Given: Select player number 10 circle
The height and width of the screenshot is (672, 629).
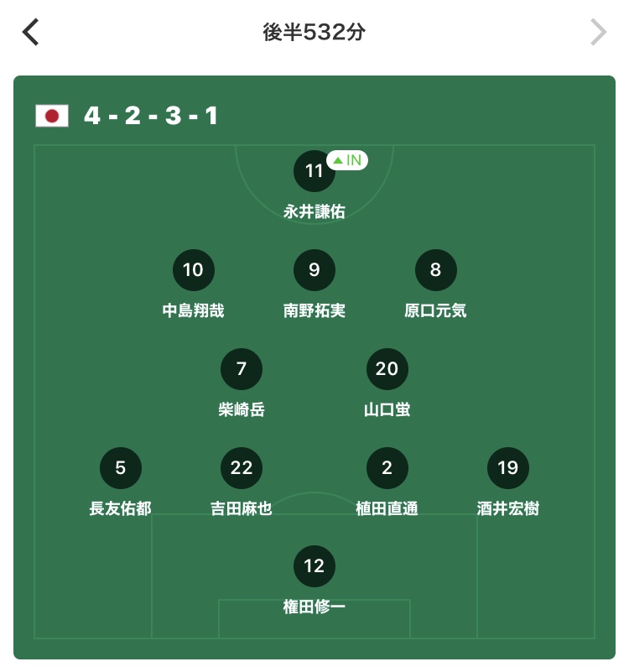Looking at the screenshot, I should pos(193,270).
